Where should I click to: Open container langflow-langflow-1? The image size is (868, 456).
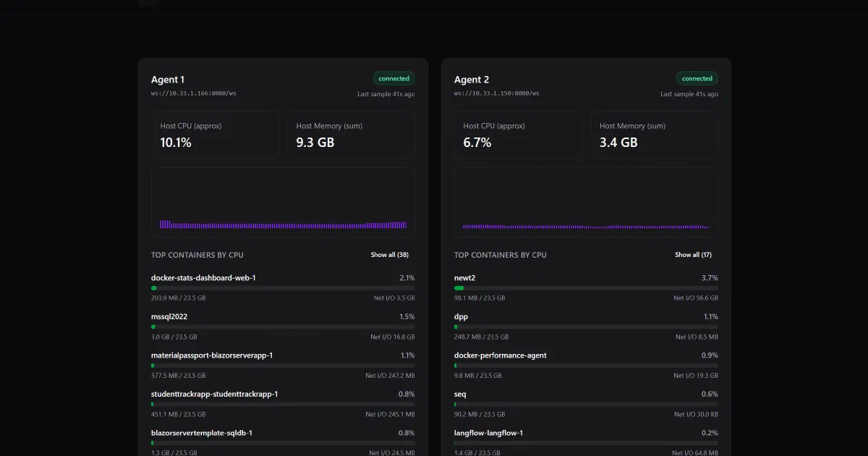pyautogui.click(x=488, y=433)
